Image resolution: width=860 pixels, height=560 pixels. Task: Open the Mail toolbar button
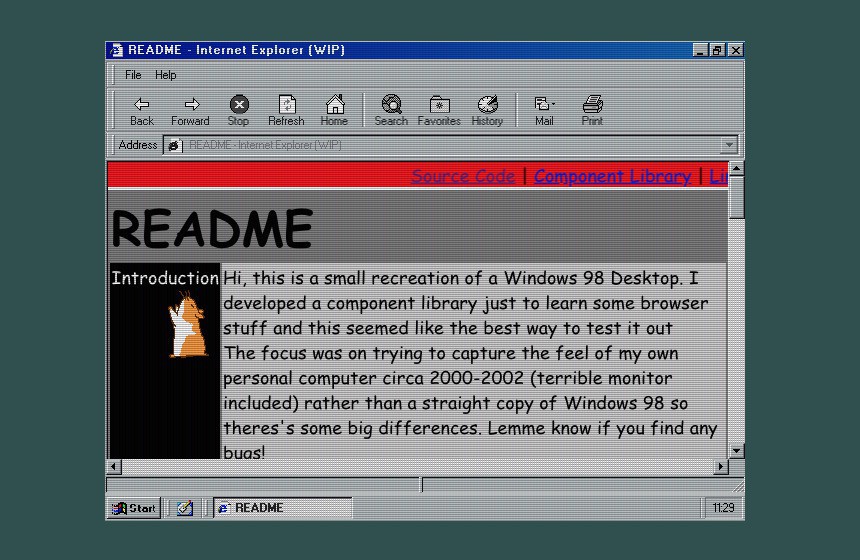tap(544, 111)
